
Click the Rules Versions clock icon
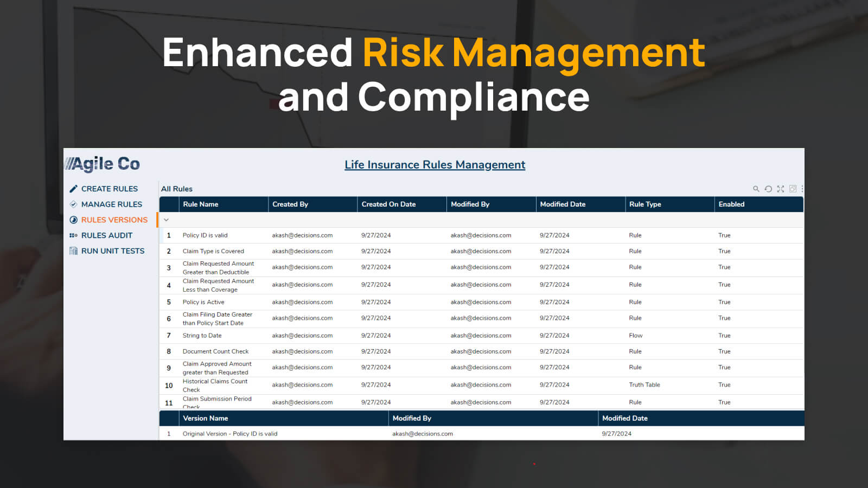click(x=73, y=220)
